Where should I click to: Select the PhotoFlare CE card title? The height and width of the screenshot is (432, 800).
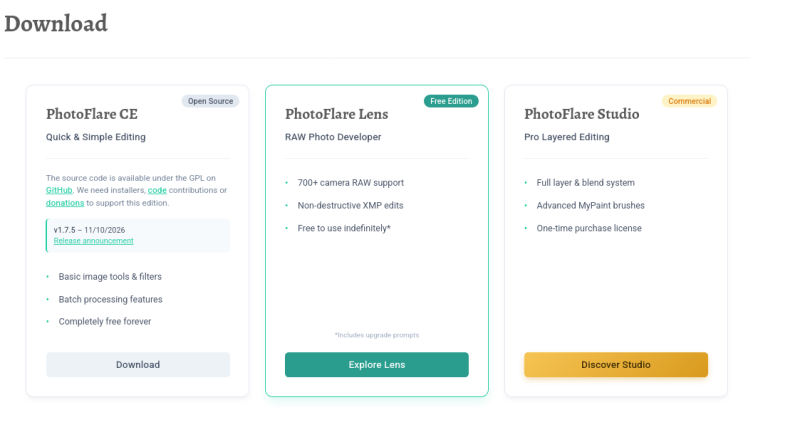coord(92,114)
